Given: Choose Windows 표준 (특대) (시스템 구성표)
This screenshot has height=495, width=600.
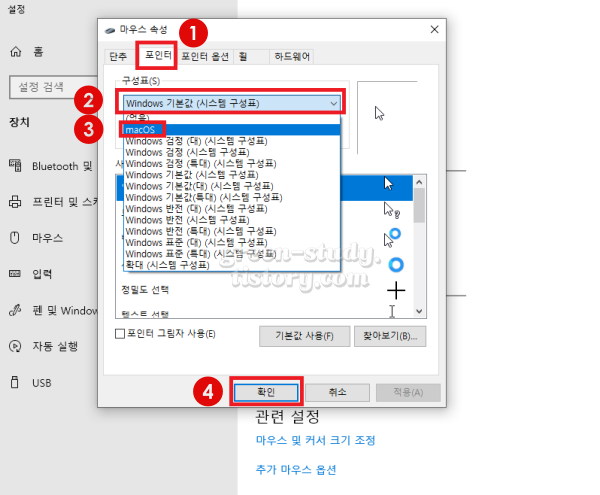Looking at the screenshot, I should coord(232,254).
